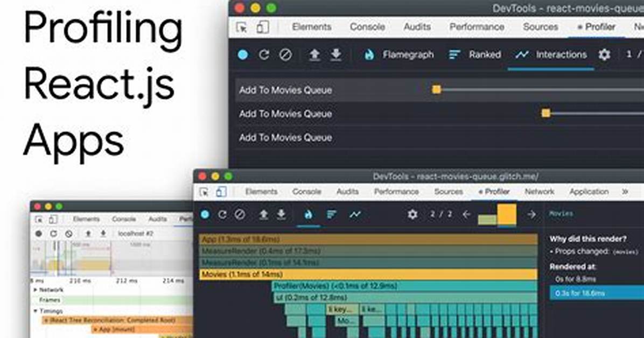Open Audits tab in top DevTools window
Image resolution: width=644 pixels, height=338 pixels.
417,27
